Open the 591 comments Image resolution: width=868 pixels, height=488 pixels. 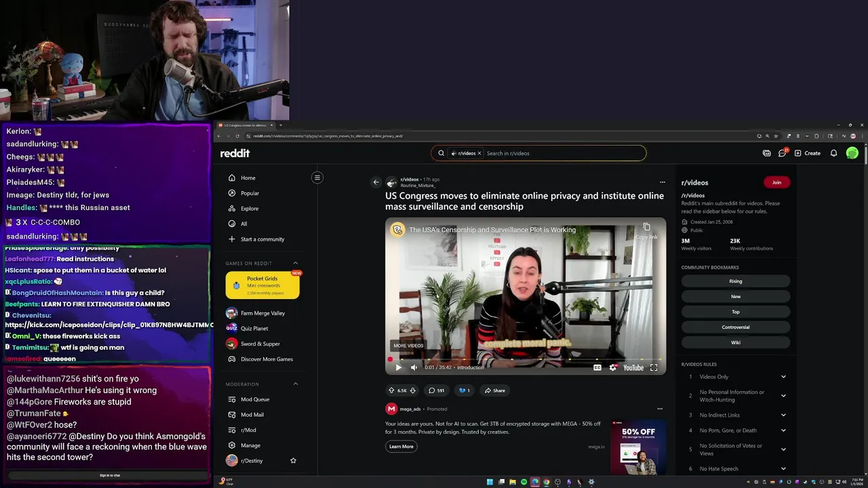pyautogui.click(x=436, y=390)
